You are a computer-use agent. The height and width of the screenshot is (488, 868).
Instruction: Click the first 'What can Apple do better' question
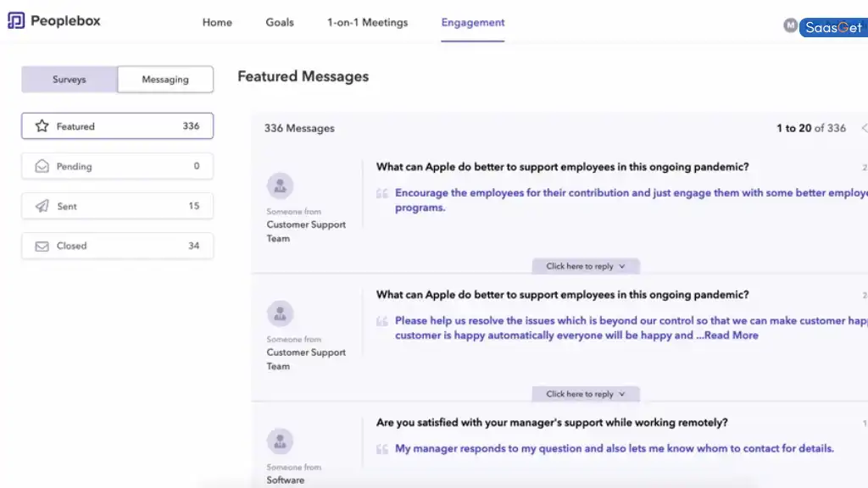tap(563, 167)
